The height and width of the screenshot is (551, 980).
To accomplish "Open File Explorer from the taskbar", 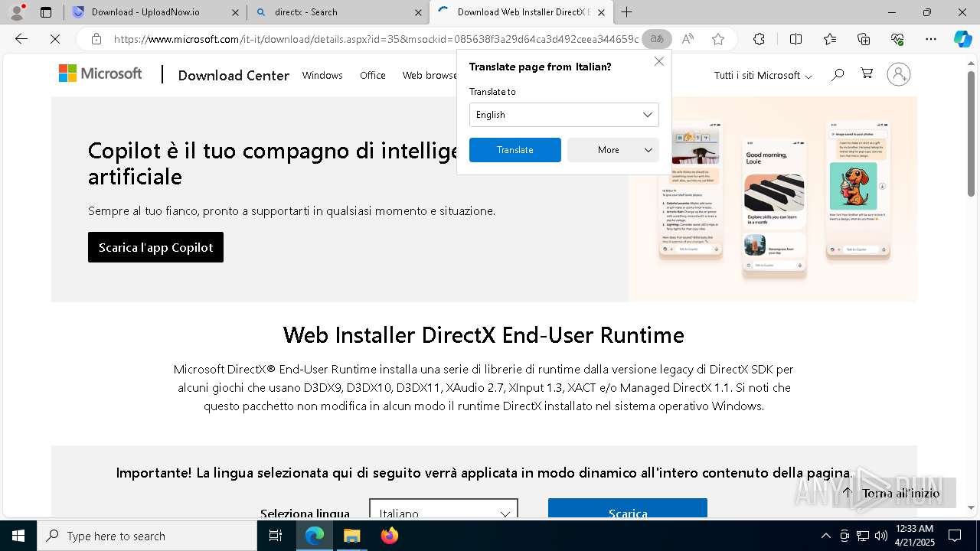I will (x=351, y=536).
